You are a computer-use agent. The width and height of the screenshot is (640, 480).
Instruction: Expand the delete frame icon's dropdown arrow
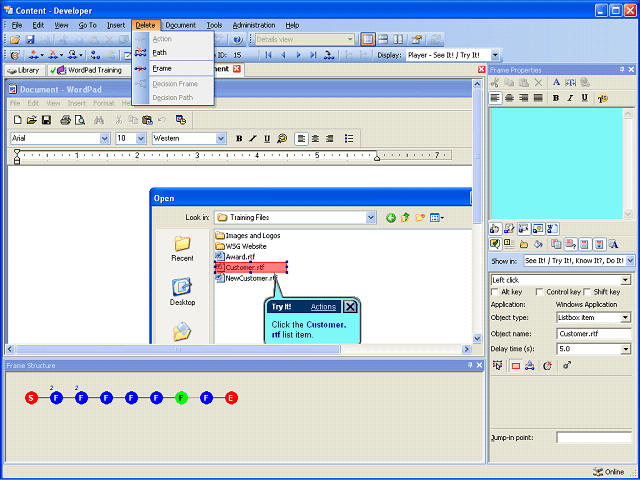click(x=62, y=55)
